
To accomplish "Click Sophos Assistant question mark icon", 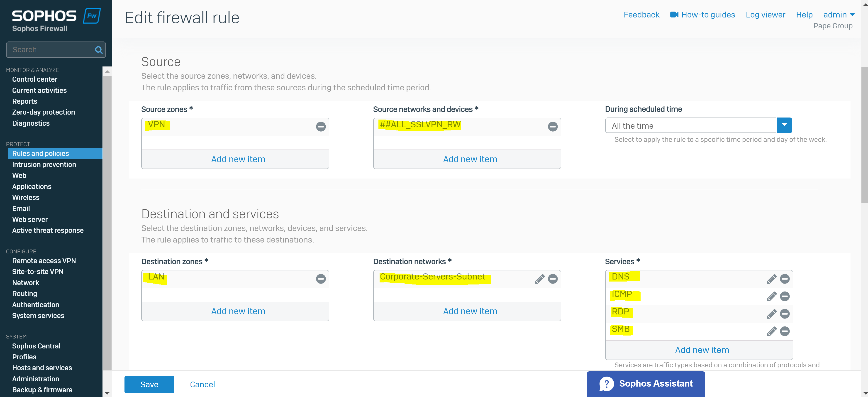I will coord(607,384).
